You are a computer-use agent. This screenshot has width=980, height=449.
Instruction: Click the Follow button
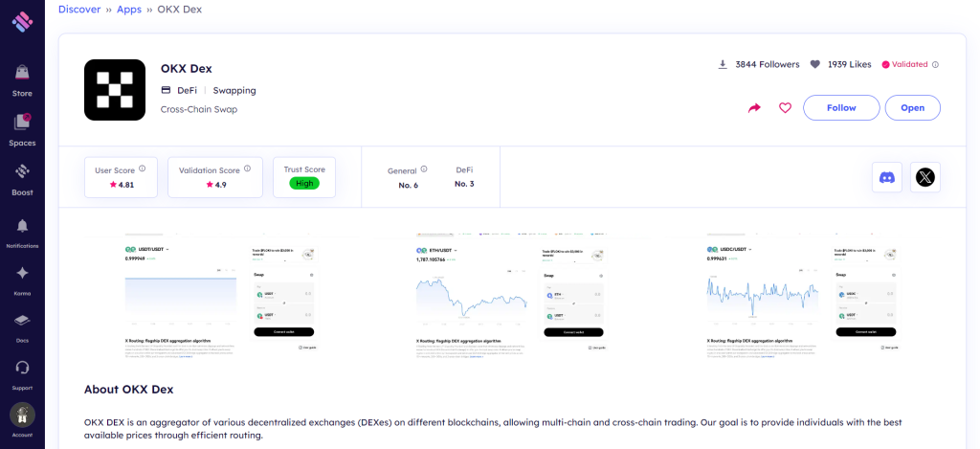pos(840,108)
